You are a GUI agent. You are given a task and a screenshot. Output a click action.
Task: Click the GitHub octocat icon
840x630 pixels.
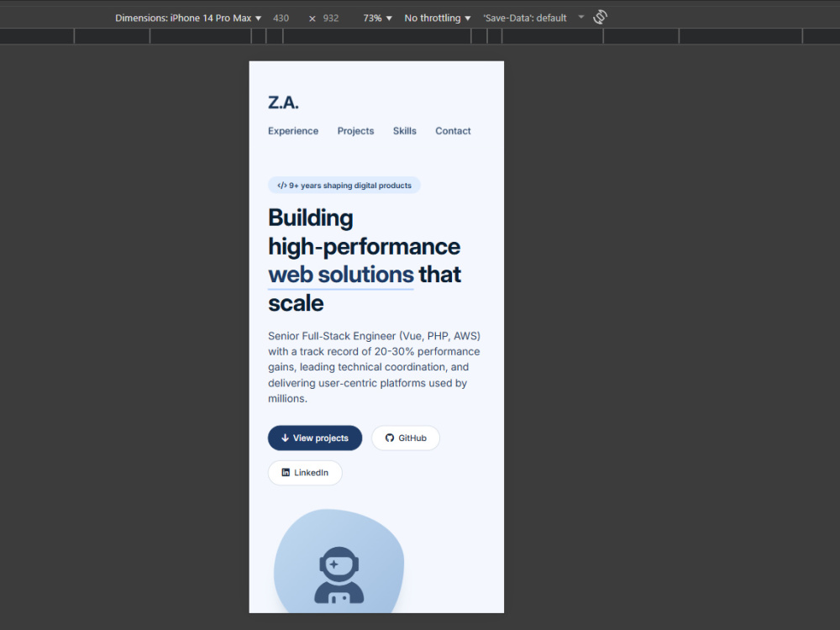pyautogui.click(x=390, y=438)
